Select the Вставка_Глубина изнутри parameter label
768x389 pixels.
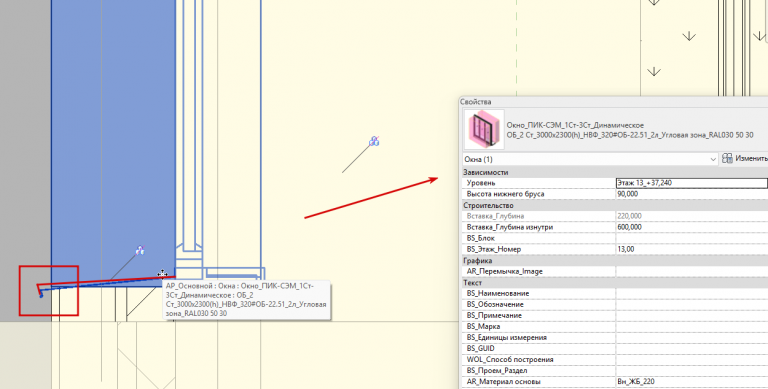click(509, 227)
